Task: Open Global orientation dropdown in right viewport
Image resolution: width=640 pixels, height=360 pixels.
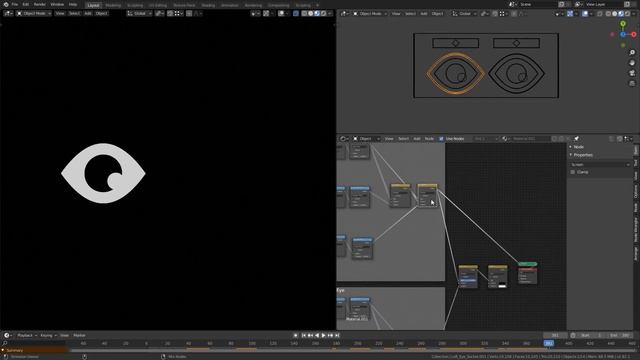Action: (464, 13)
